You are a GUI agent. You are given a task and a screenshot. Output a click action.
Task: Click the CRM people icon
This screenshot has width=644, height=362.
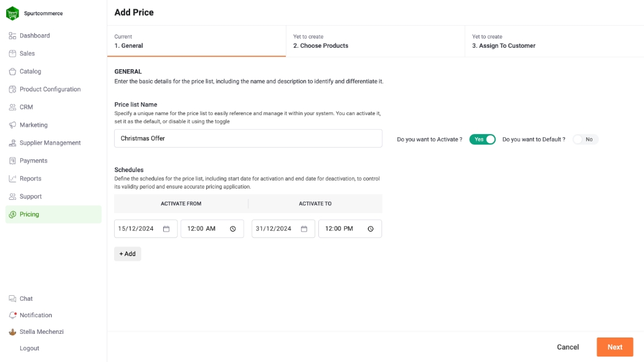click(x=12, y=107)
